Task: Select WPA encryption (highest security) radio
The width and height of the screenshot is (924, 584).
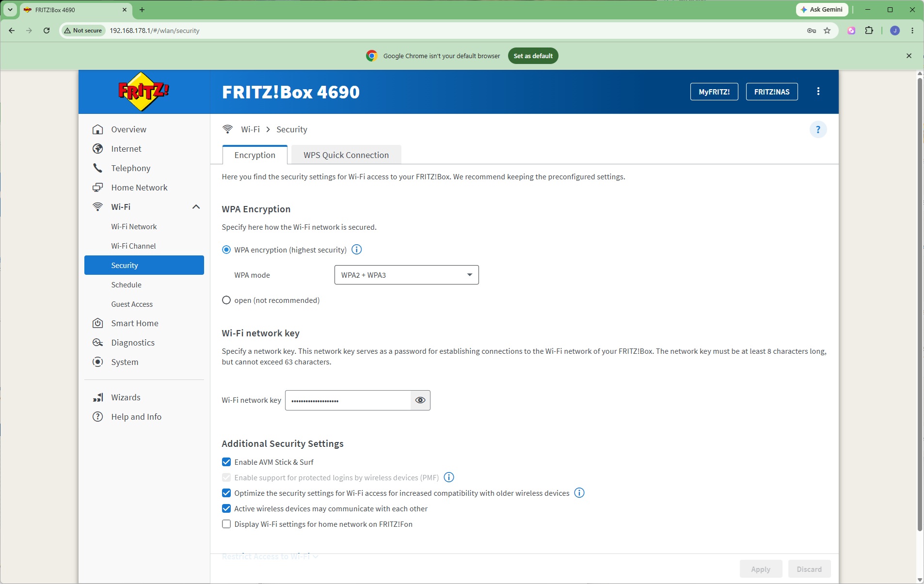Action: click(x=226, y=250)
